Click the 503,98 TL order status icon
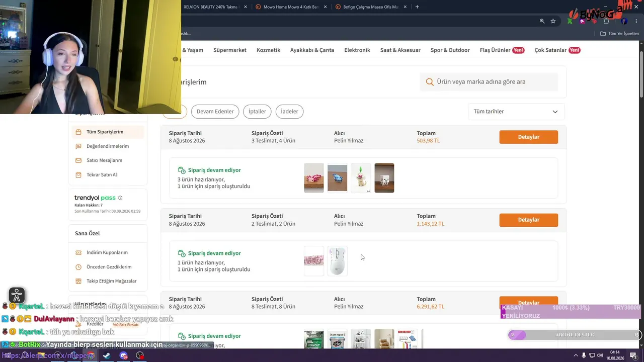Screen dimensions: 644x362 click(182, 170)
